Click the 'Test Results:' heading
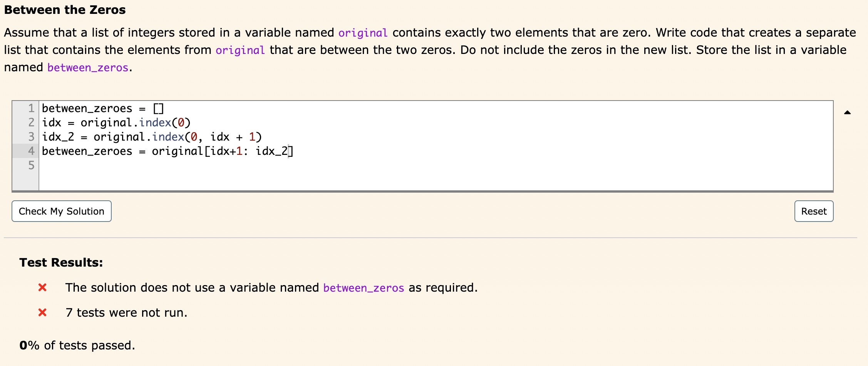 click(x=61, y=262)
